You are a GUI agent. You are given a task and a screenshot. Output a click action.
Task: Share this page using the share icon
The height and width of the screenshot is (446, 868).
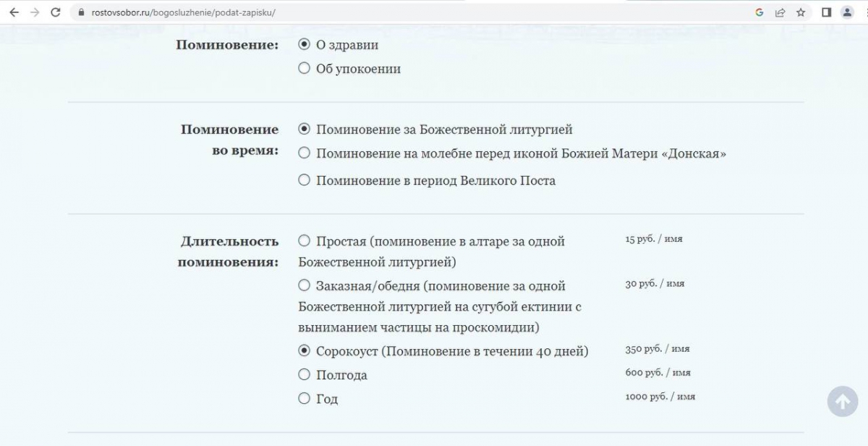click(780, 12)
